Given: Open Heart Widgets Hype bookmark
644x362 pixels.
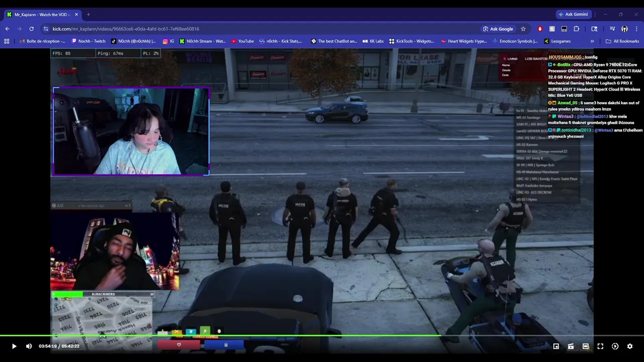Looking at the screenshot, I should click(464, 41).
